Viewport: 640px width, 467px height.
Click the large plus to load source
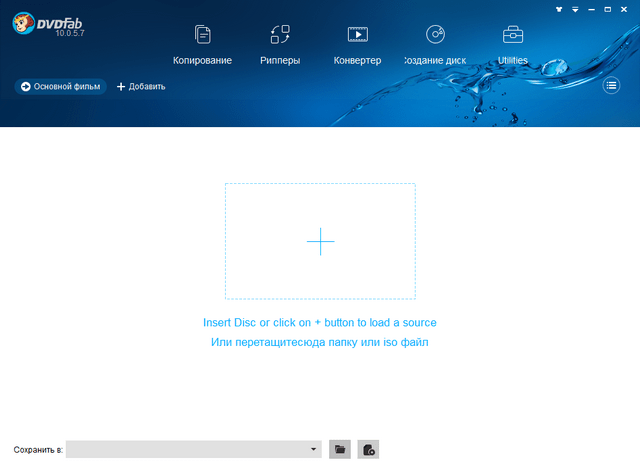click(320, 241)
